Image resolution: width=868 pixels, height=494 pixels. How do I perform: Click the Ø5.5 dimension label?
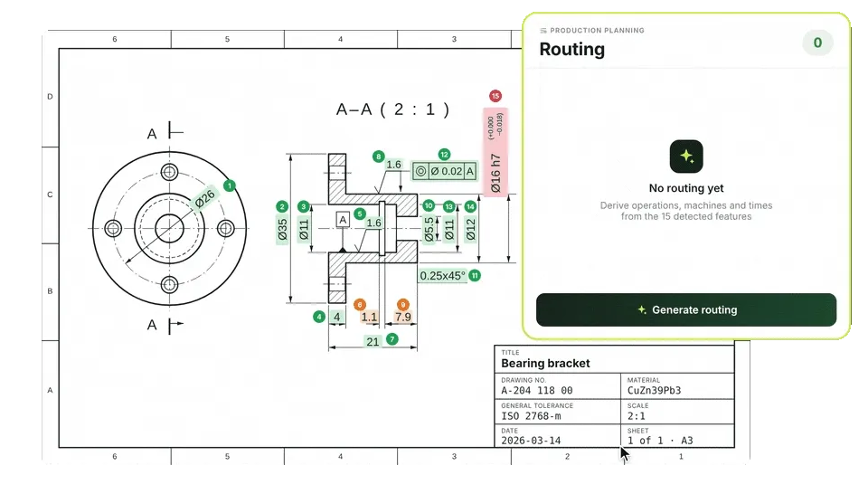click(x=429, y=229)
